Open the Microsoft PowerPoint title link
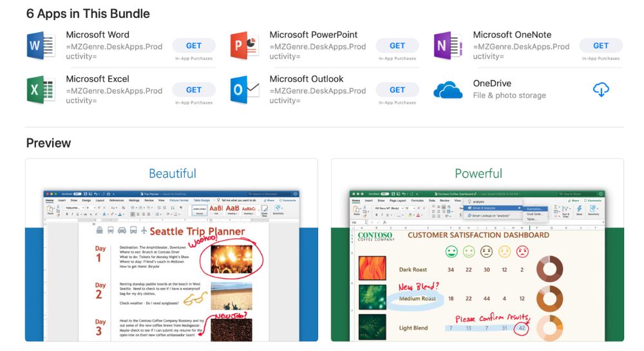Viewport: 644px width, 351px height. (314, 35)
